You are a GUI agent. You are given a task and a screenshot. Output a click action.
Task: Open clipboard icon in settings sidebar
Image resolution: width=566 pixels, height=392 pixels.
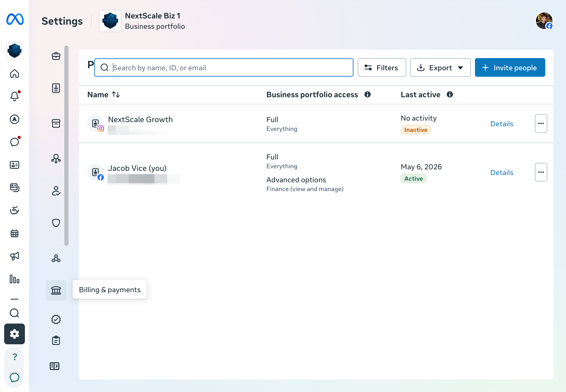[56, 340]
